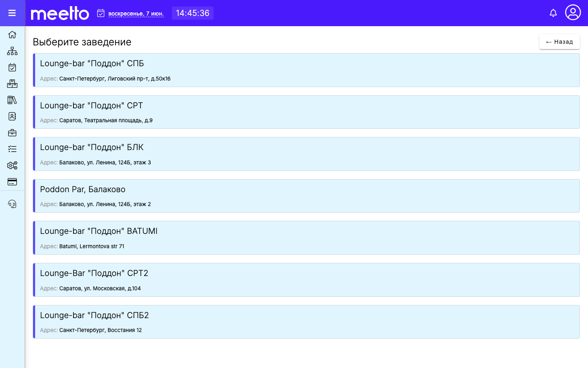Open the user profile avatar

click(573, 12)
